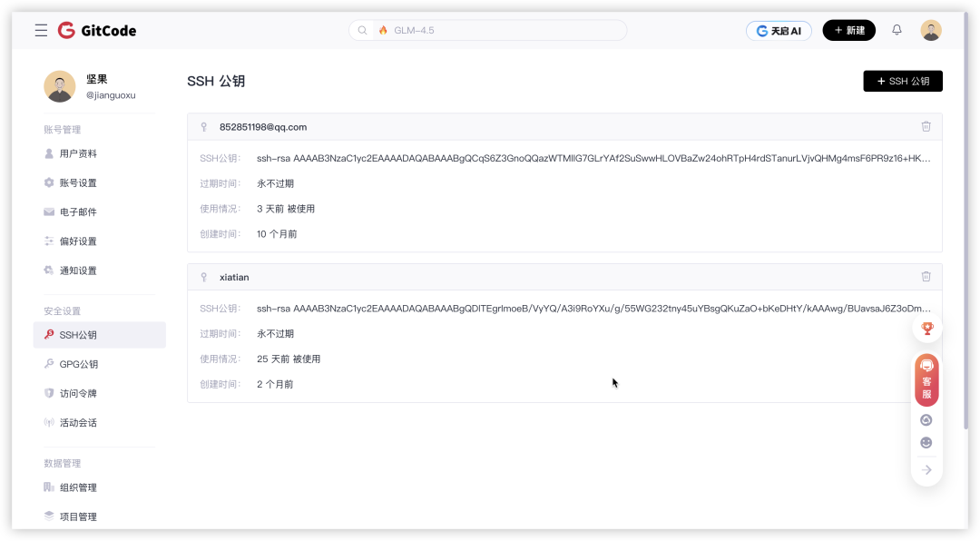This screenshot has height=541, width=980.
Task: Click the search magnifier icon
Action: (x=362, y=30)
